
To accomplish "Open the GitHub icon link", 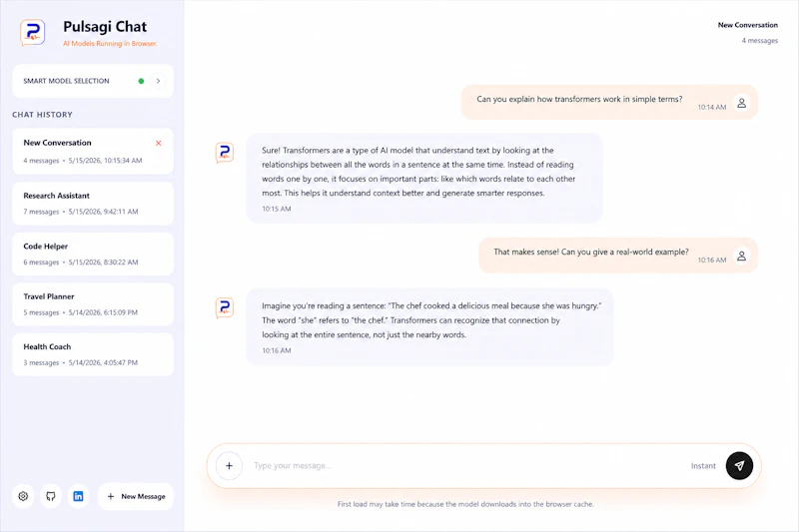I will point(51,496).
